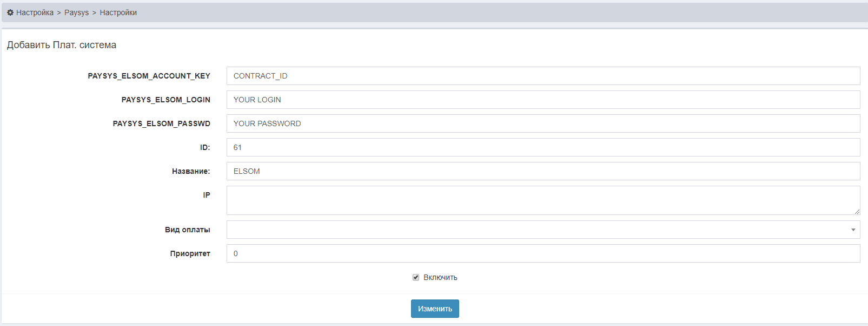This screenshot has width=868, height=326.
Task: Toggle the Включить checkbox
Action: pos(416,277)
